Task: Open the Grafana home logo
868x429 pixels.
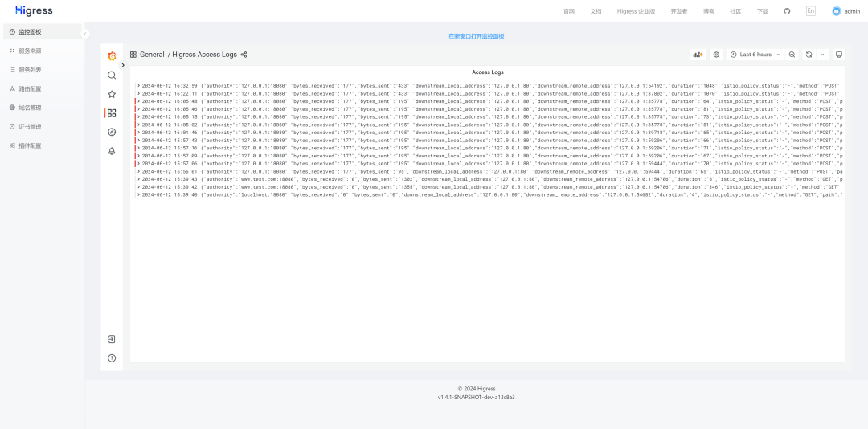Action: click(112, 56)
